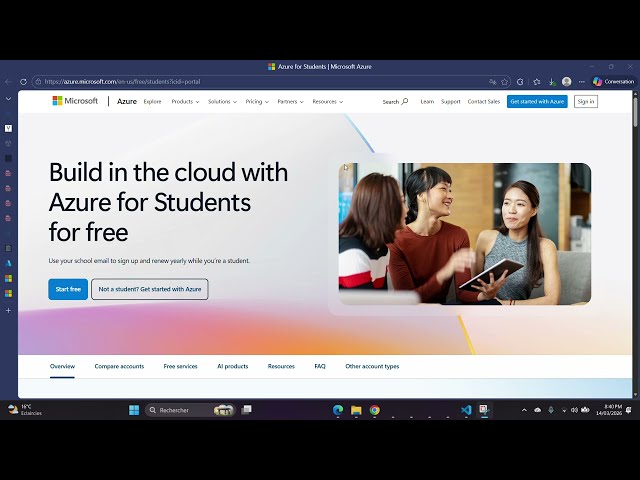Click the hero image of three students

tap(465, 234)
